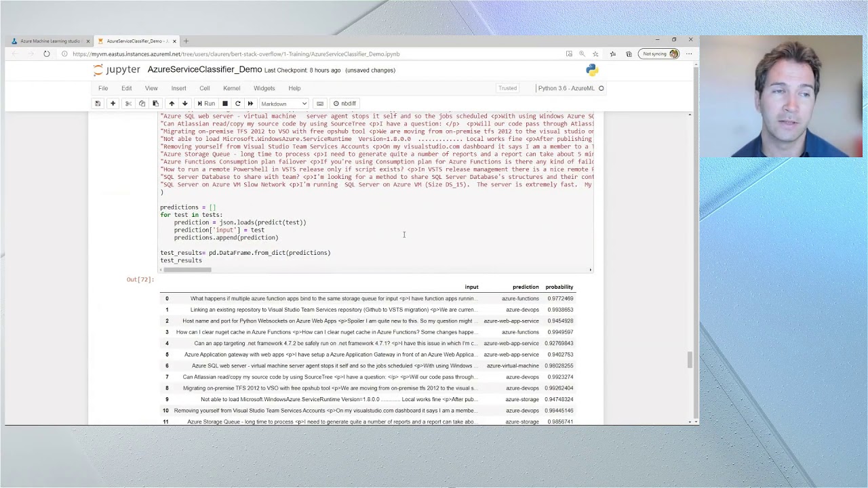Click the azure-virtual-machine prediction cell
868x488 pixels.
513,366
